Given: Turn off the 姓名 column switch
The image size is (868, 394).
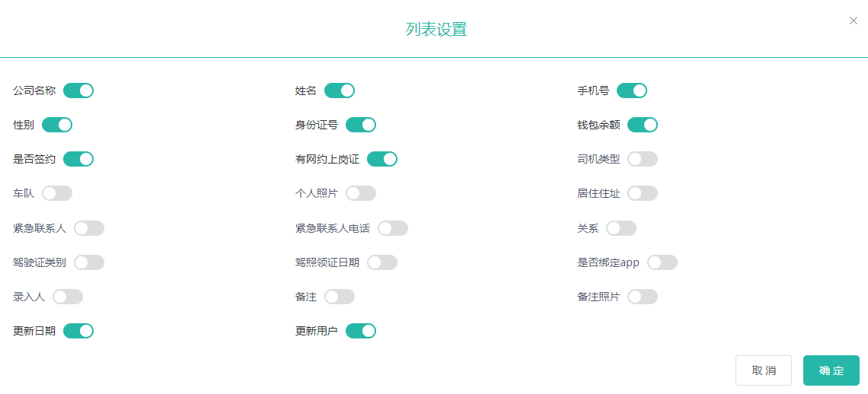Looking at the screenshot, I should click(x=340, y=91).
